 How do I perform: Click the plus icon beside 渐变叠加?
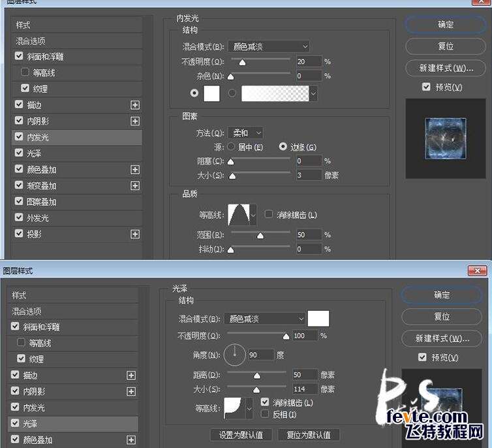click(x=135, y=186)
